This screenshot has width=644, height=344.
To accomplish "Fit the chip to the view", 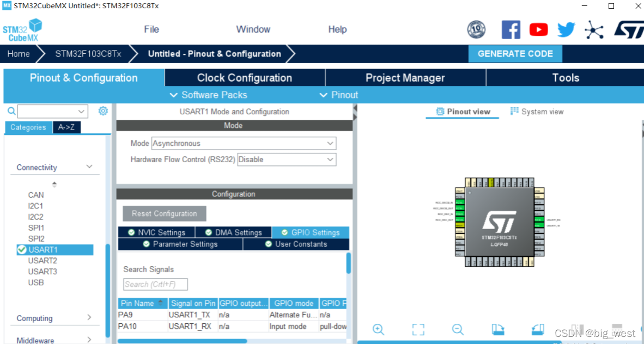I will point(418,329).
